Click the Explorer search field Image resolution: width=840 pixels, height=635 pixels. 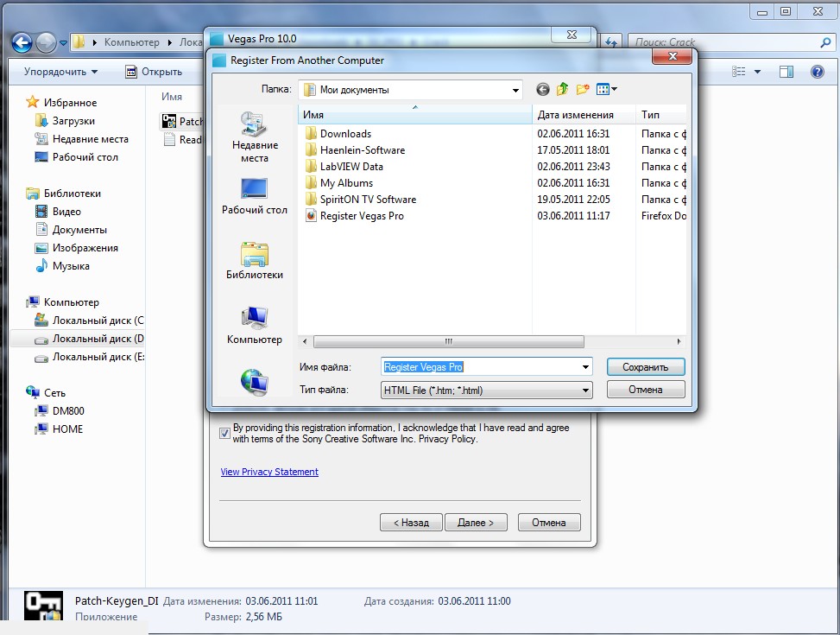tap(723, 41)
